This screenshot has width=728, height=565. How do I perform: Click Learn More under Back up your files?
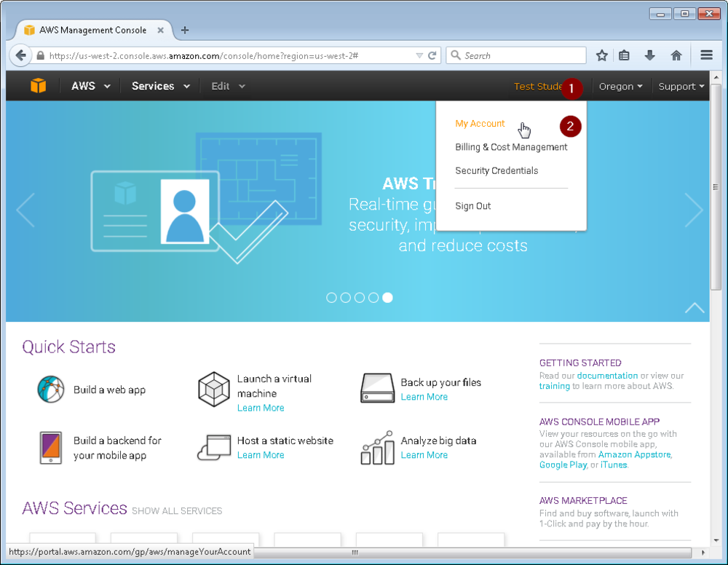[x=424, y=397]
